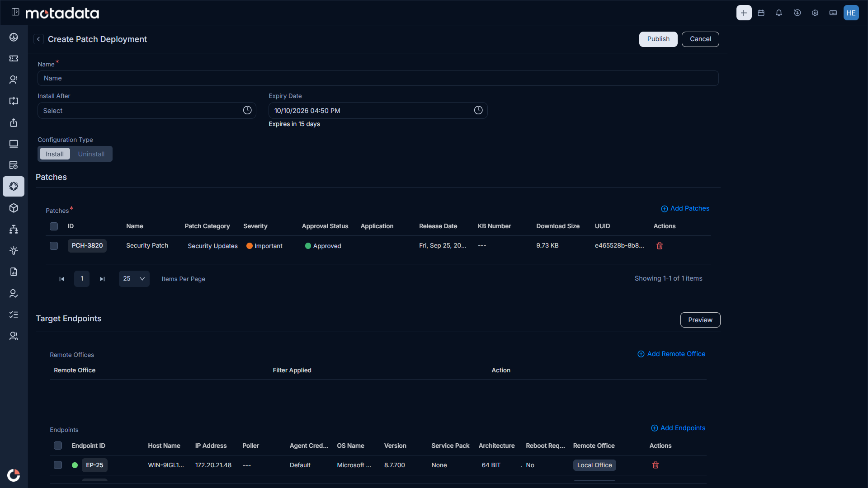The width and height of the screenshot is (868, 488).
Task: Click the Local Office tag in EP-25 row
Action: coord(594,465)
